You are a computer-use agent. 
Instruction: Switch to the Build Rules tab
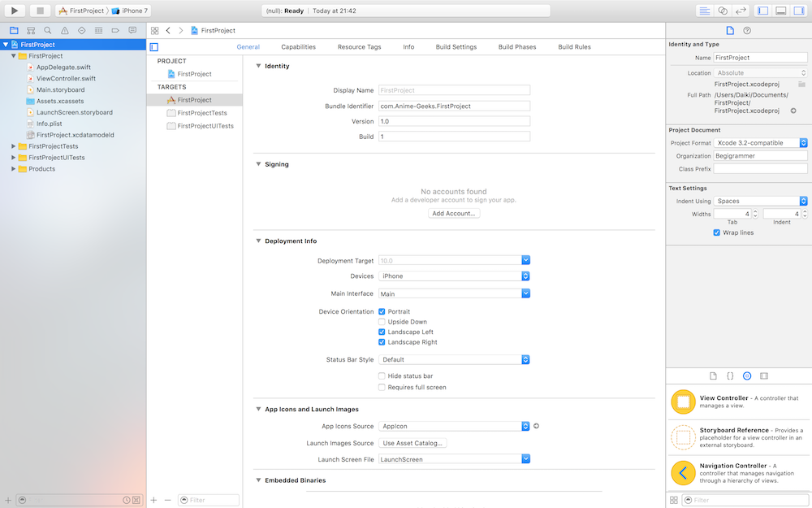574,46
